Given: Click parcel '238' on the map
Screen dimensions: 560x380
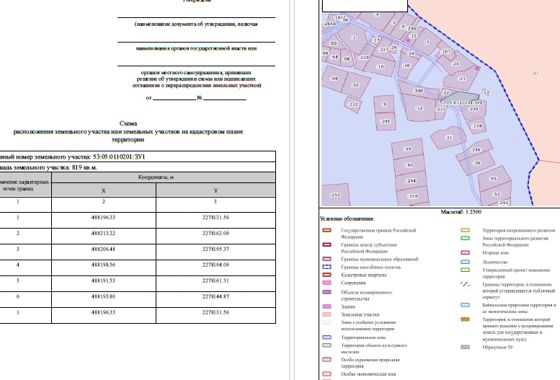Looking at the screenshot, I should click(x=478, y=126).
